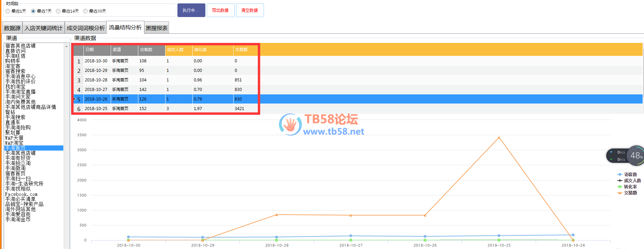The width and height of the screenshot is (644, 249).
Task: Toggle 交易额 orange legend marker
Action: click(620, 193)
